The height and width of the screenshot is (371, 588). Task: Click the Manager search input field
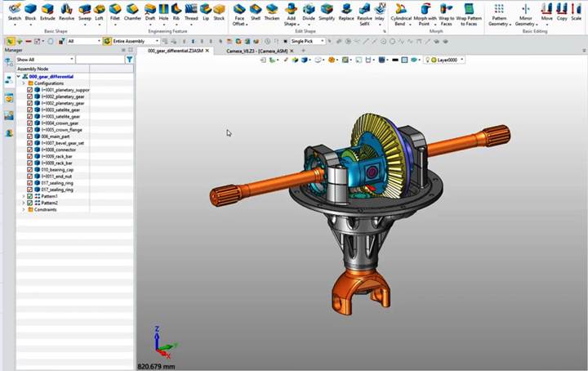click(x=100, y=60)
